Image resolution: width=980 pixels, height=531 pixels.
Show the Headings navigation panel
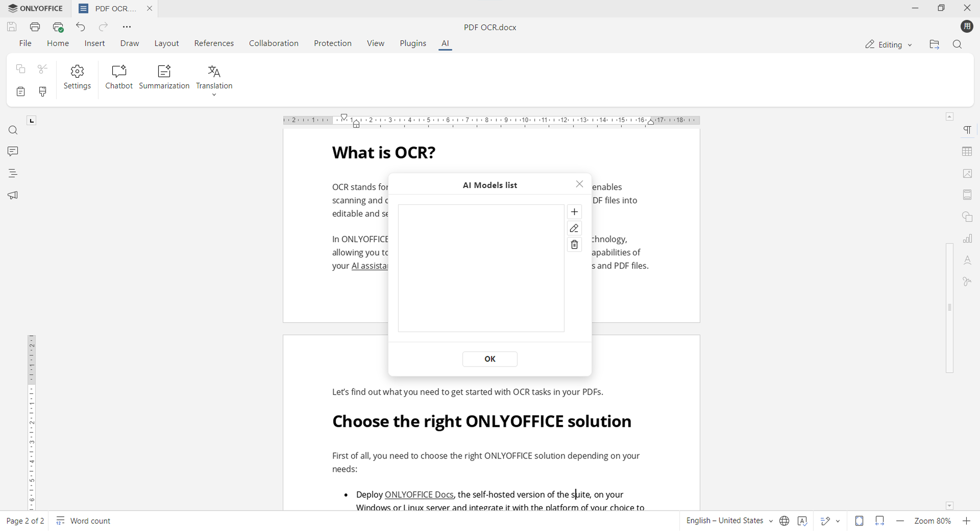[13, 174]
